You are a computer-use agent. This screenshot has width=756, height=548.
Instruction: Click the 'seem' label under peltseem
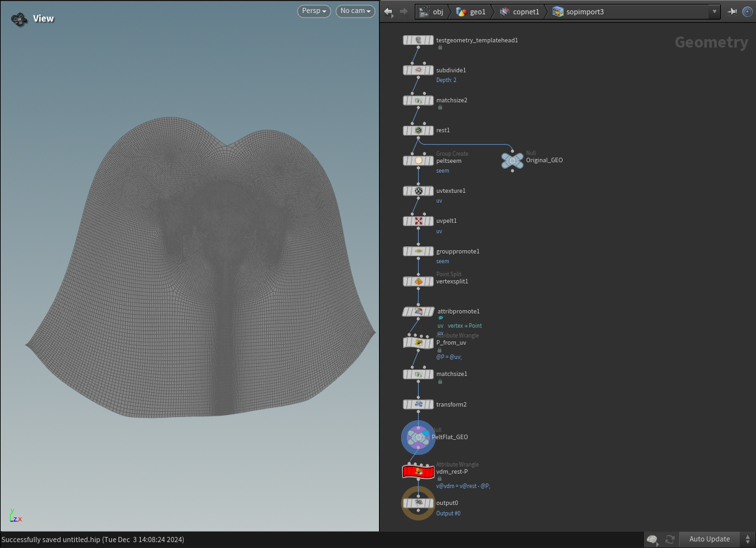point(442,171)
